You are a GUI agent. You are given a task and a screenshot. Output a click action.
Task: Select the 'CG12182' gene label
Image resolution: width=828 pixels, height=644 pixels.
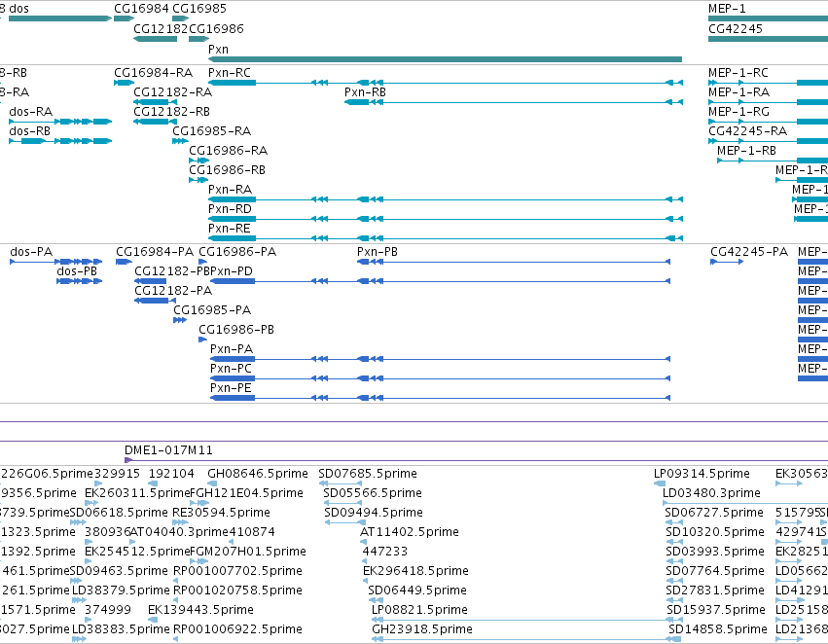[x=162, y=28]
